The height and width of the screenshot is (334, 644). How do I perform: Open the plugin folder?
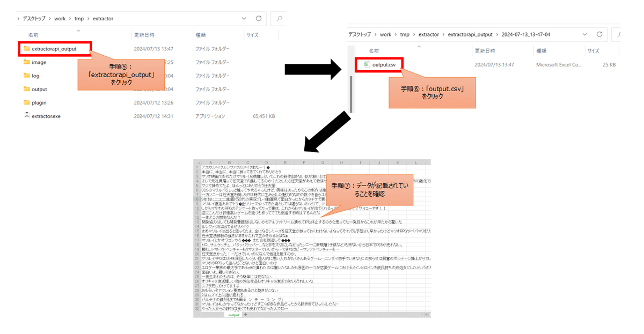pos(39,102)
